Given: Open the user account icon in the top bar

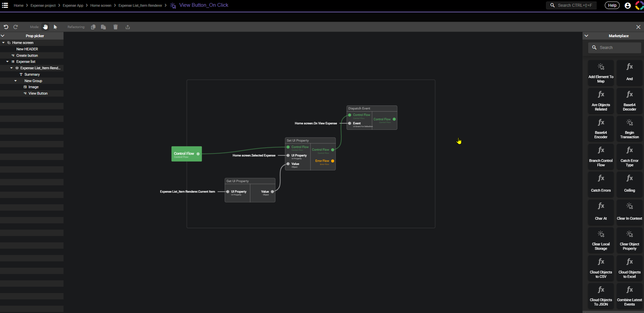Looking at the screenshot, I should tap(628, 5).
